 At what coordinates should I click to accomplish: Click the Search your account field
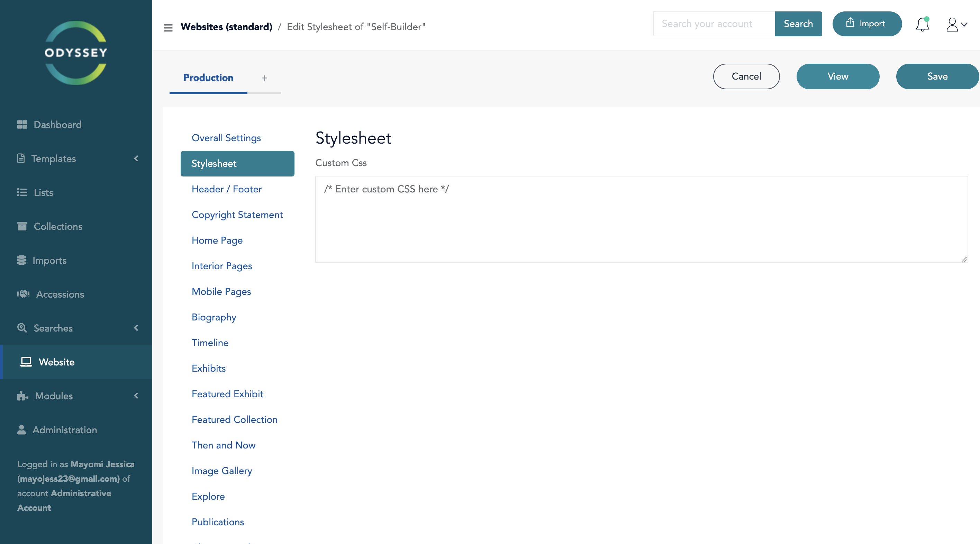coord(714,24)
